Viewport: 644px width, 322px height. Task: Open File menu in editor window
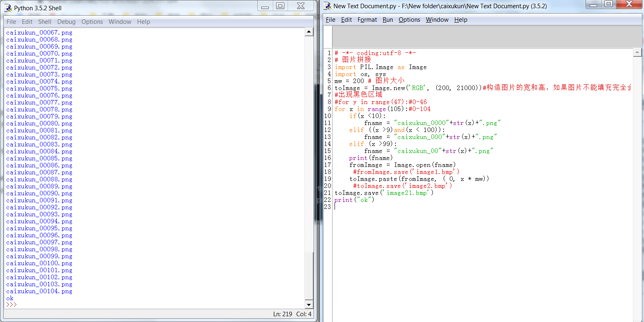pyautogui.click(x=330, y=20)
